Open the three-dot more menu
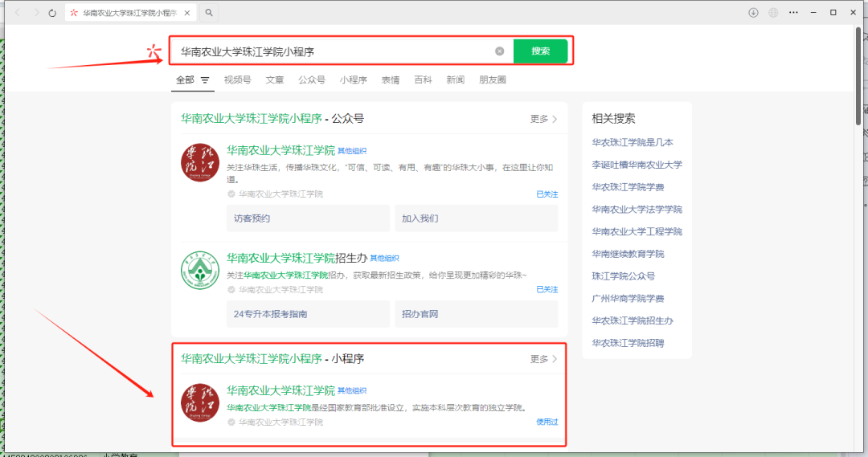Viewport: 868px width, 457px height. (x=793, y=13)
